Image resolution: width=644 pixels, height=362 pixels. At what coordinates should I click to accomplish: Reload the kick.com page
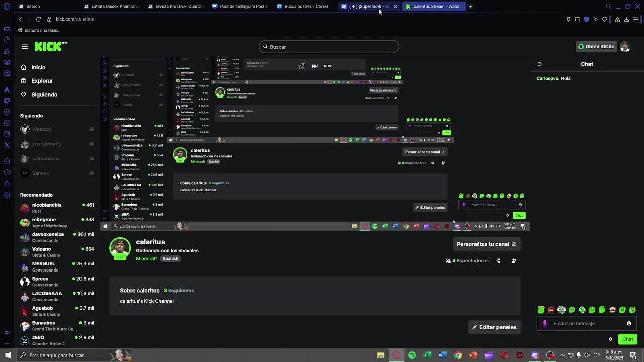point(38,19)
